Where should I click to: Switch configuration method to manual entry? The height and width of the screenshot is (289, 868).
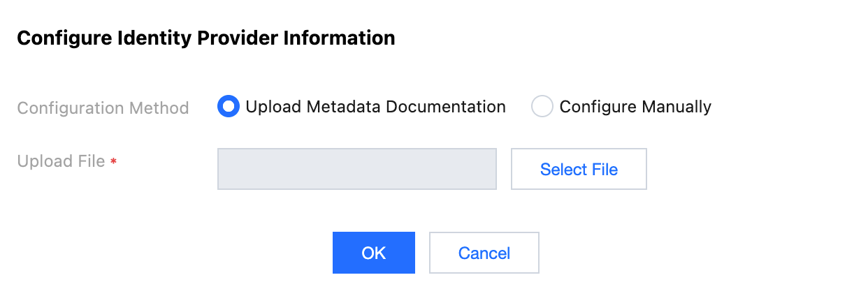(542, 107)
